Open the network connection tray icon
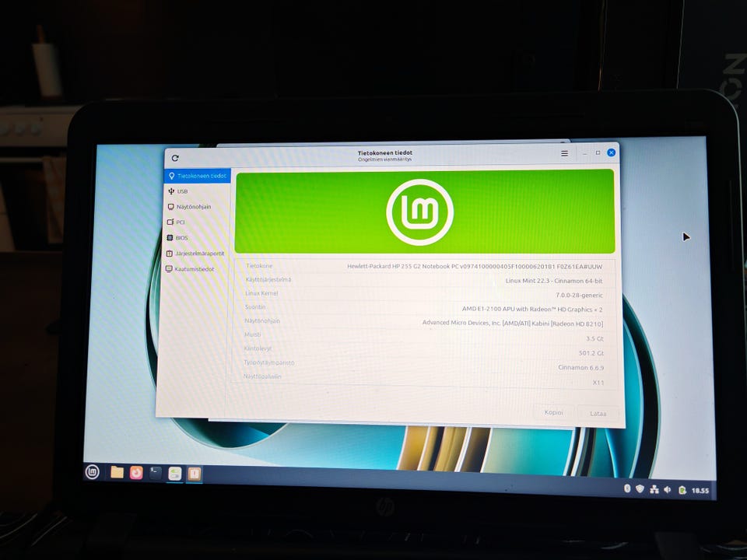The height and width of the screenshot is (560, 747). (x=654, y=489)
